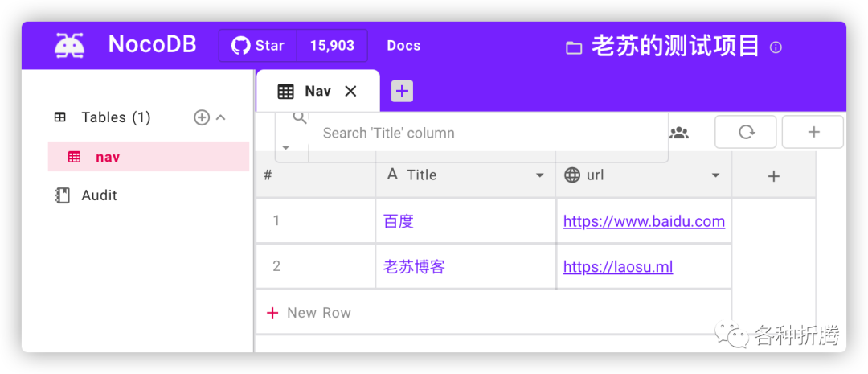
Task: Switch to the Nav table tab
Action: tap(317, 91)
